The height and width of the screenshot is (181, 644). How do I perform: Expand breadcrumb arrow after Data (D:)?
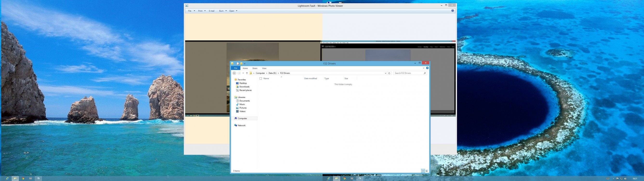click(x=278, y=73)
